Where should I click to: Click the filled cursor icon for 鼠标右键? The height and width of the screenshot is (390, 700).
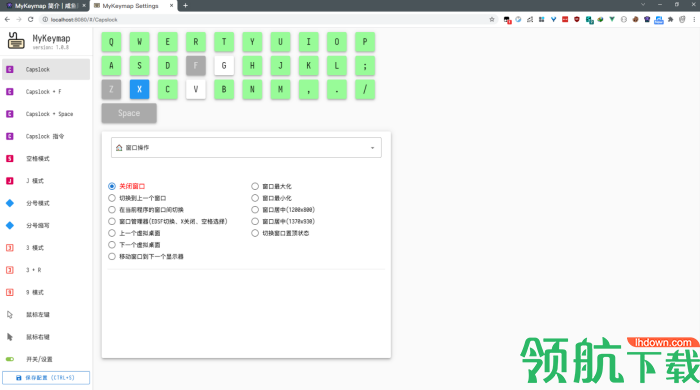10,337
